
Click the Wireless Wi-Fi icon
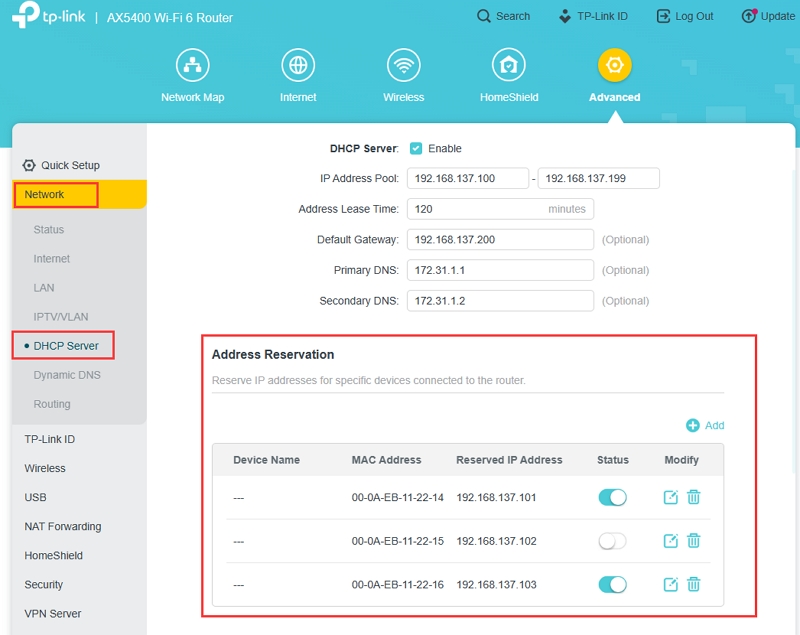[403, 66]
